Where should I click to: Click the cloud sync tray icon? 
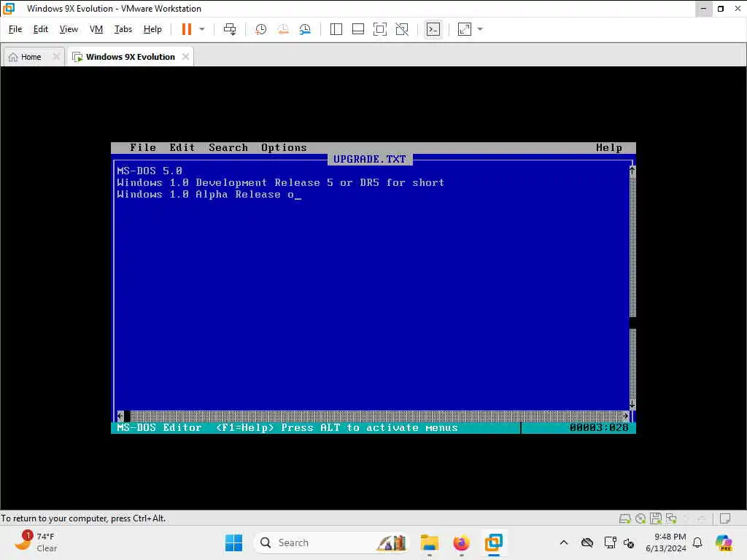pos(587,542)
